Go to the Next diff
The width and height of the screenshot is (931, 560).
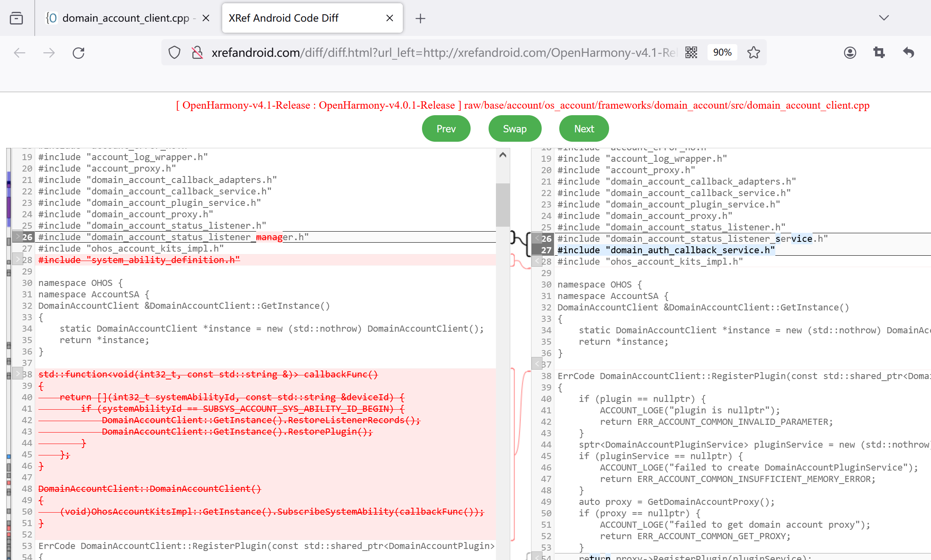tap(584, 129)
